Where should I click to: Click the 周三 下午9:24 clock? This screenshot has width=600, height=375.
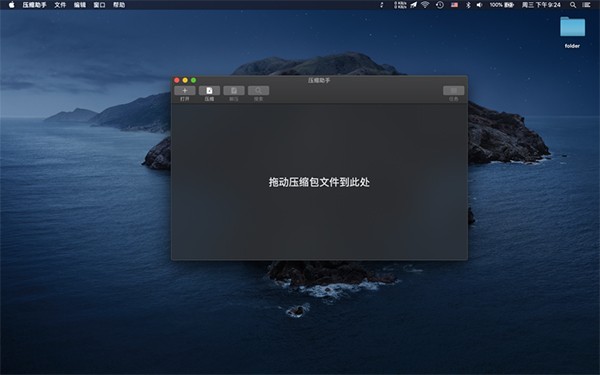click(541, 5)
